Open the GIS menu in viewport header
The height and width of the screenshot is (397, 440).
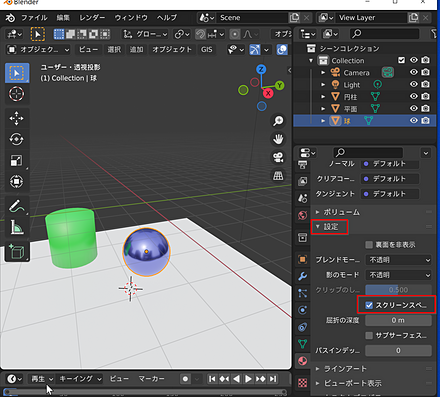pos(206,50)
